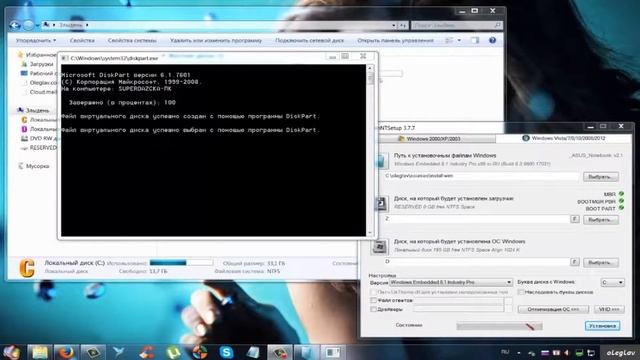Viewport: 640px width, 360px height.
Task: Enable the Файл ответов checkbox
Action: point(373,300)
